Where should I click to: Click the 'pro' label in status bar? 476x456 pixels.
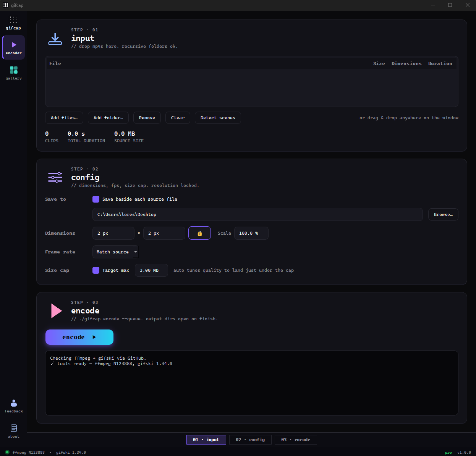pos(448,453)
